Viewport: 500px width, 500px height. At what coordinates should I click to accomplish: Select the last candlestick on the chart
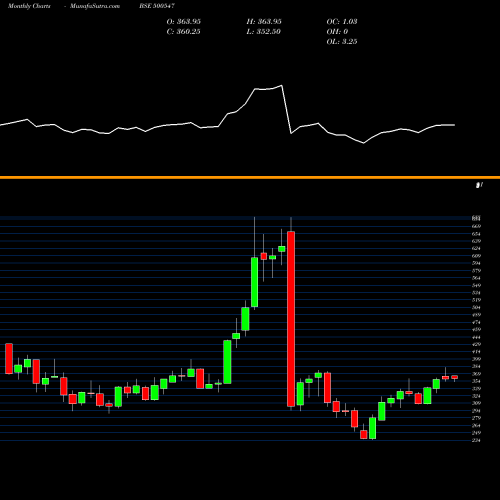[x=455, y=377]
